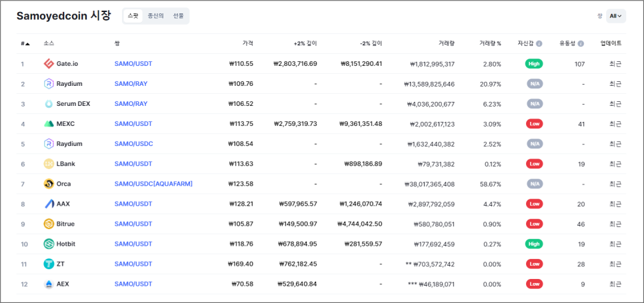This screenshot has width=644, height=303.
Task: Click the 소스 column header
Action: click(49, 43)
